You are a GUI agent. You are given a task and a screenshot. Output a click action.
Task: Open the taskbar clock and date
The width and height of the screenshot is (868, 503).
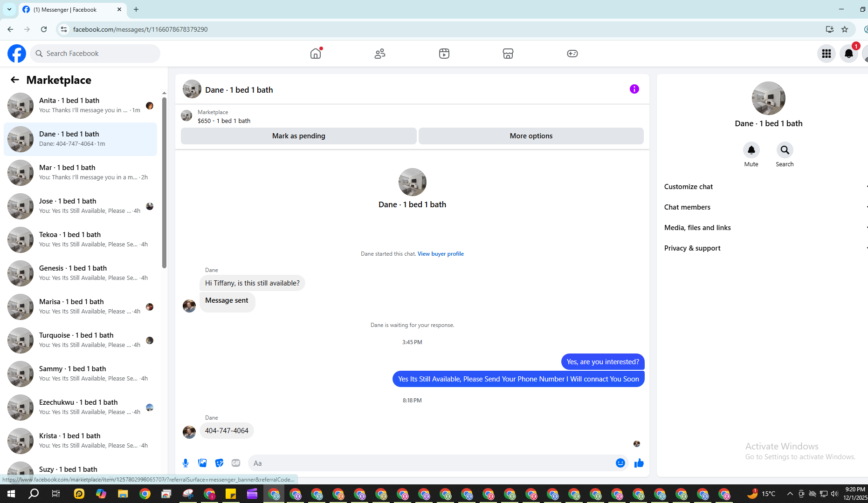(855, 494)
